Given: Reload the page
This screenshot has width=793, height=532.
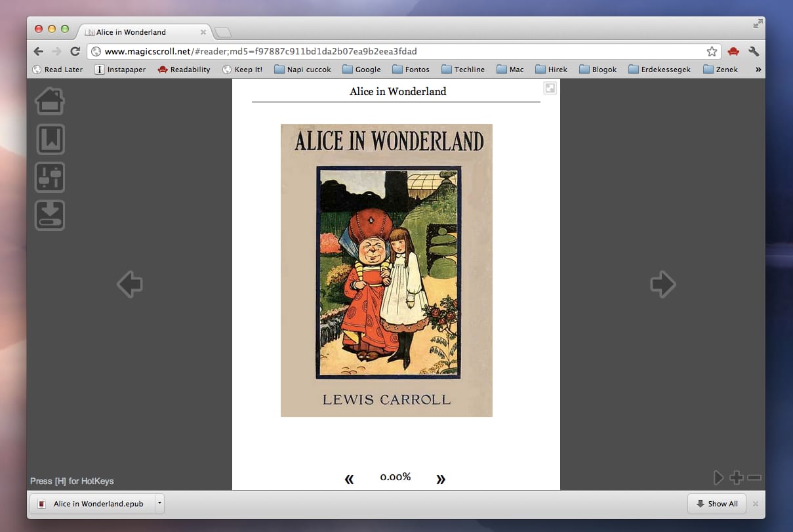Looking at the screenshot, I should coord(75,51).
